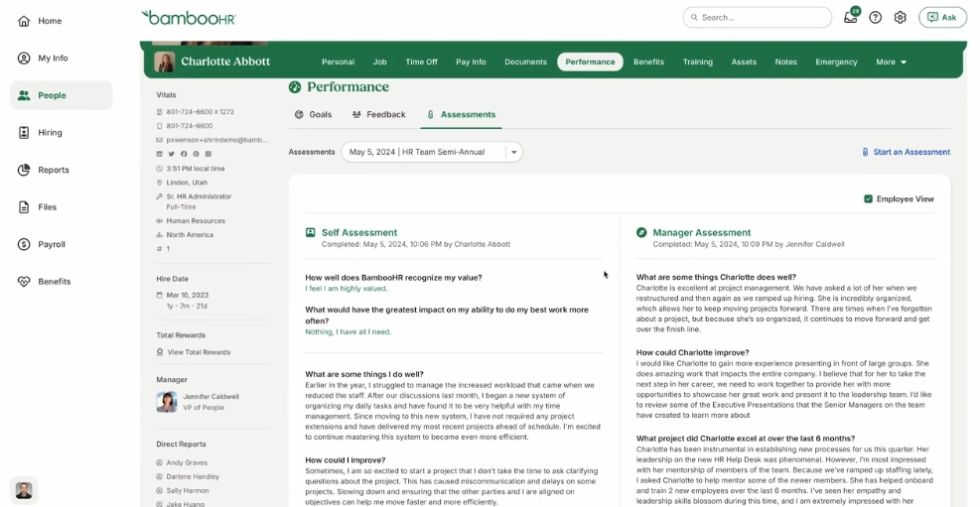Open Home from the sidebar
This screenshot has height=507, width=980.
tap(40, 21)
